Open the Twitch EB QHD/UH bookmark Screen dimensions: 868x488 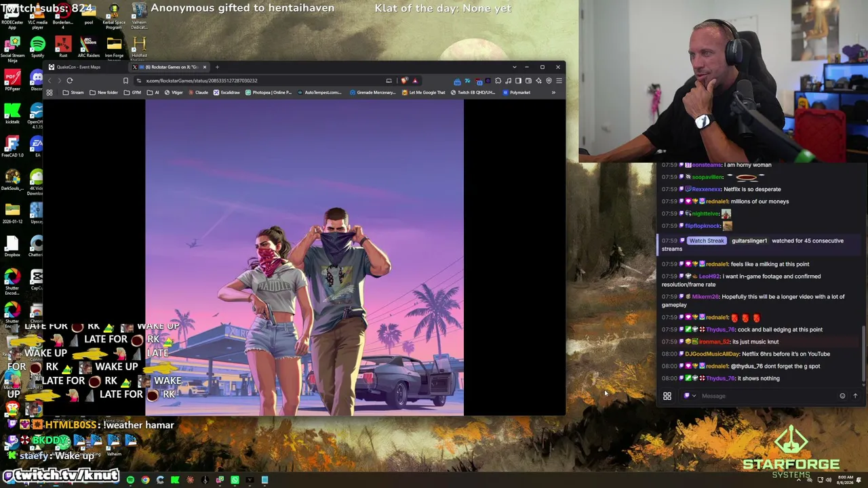(x=473, y=92)
